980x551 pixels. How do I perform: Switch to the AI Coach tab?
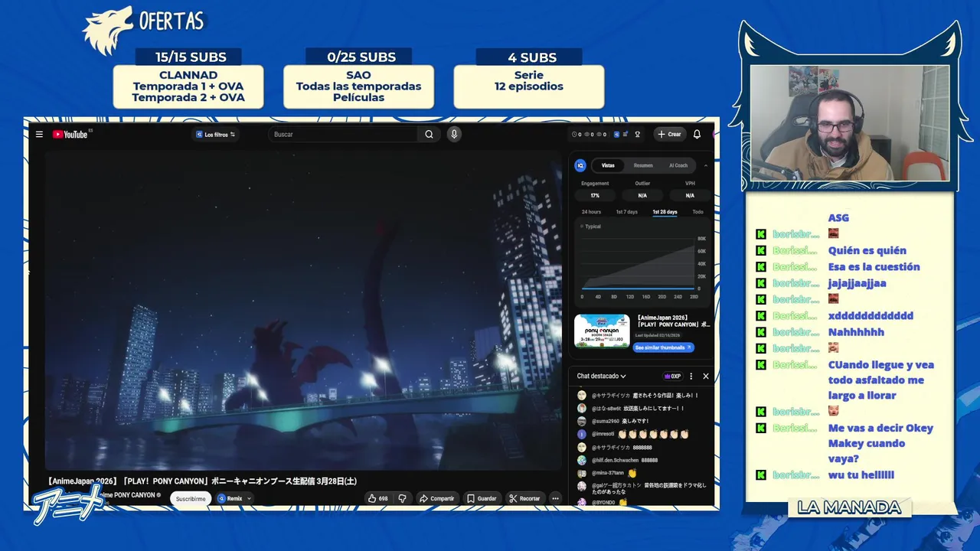pyautogui.click(x=678, y=165)
